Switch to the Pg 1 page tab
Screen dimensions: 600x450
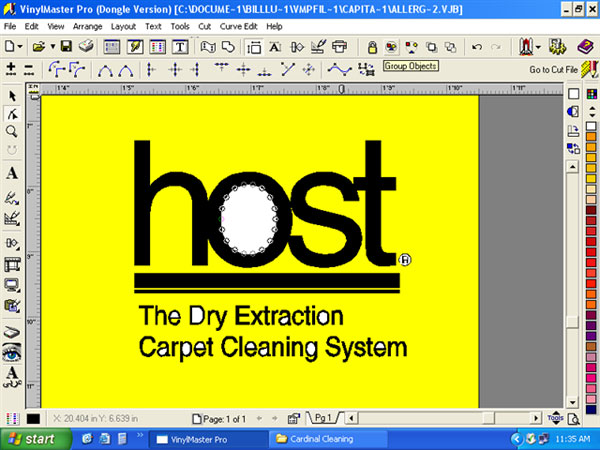coord(323,418)
